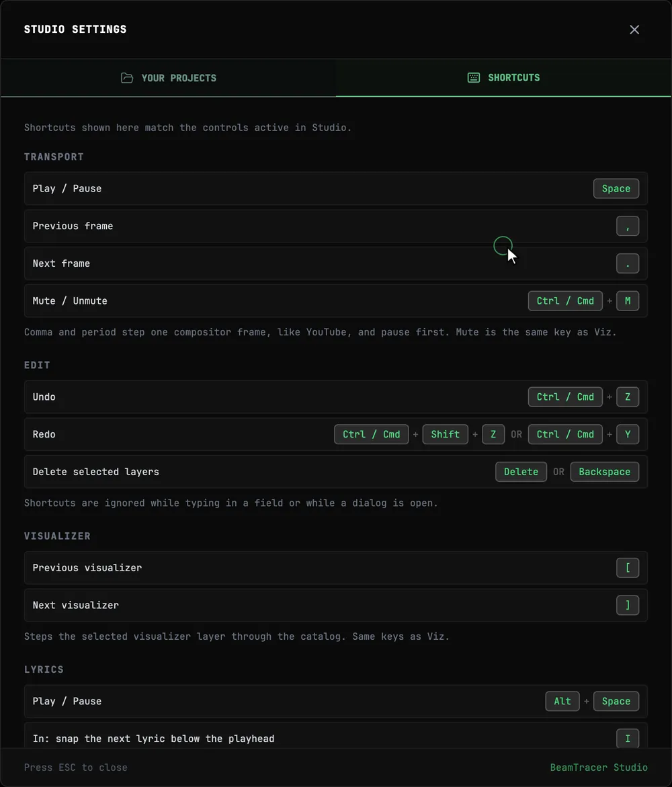The image size is (672, 787).
Task: Select the Next frame row label
Action: 61,263
